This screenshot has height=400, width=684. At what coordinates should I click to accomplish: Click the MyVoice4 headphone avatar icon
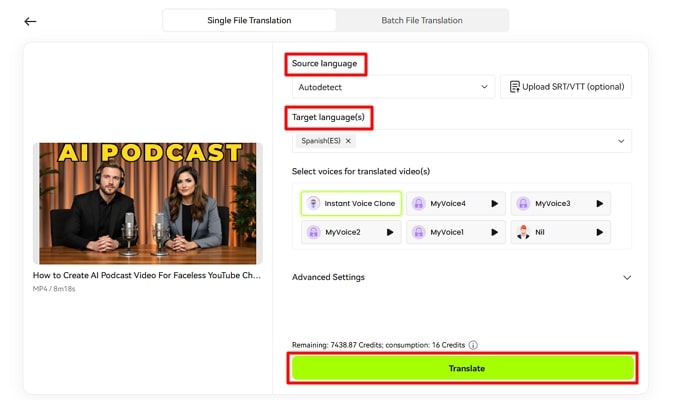pyautogui.click(x=418, y=203)
